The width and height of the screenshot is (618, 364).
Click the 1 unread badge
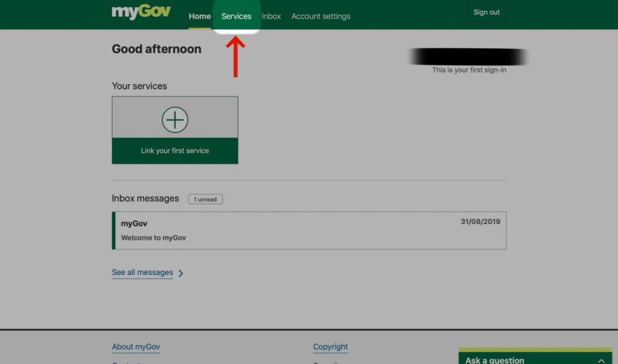(205, 199)
